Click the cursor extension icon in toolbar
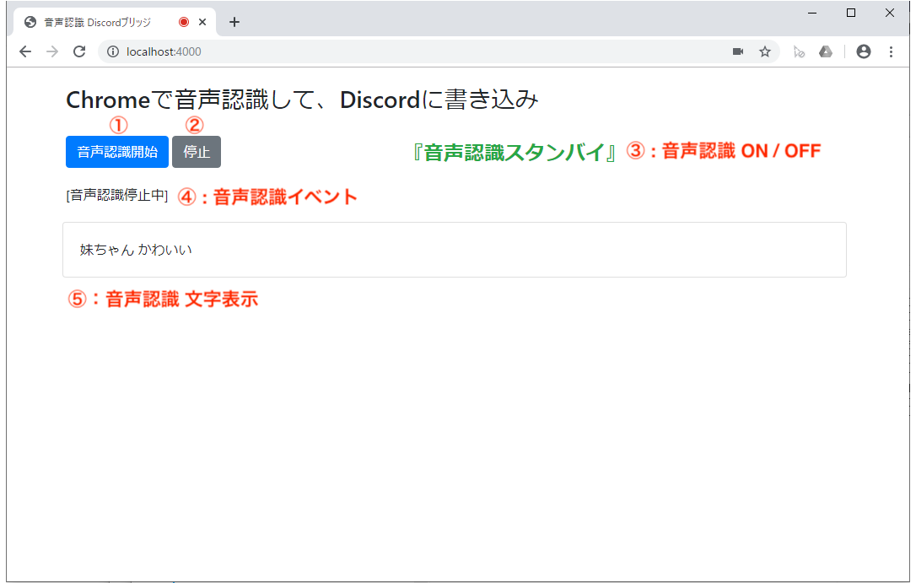 pos(799,52)
